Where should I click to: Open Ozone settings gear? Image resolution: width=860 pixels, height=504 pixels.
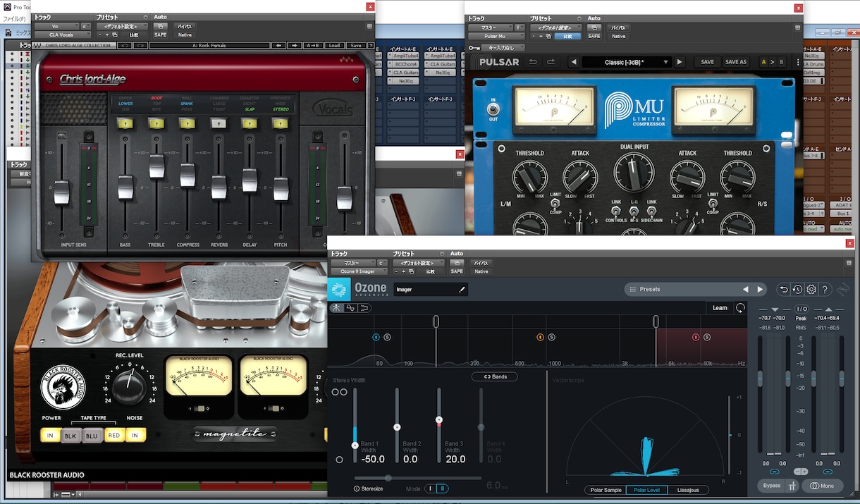[x=811, y=289]
